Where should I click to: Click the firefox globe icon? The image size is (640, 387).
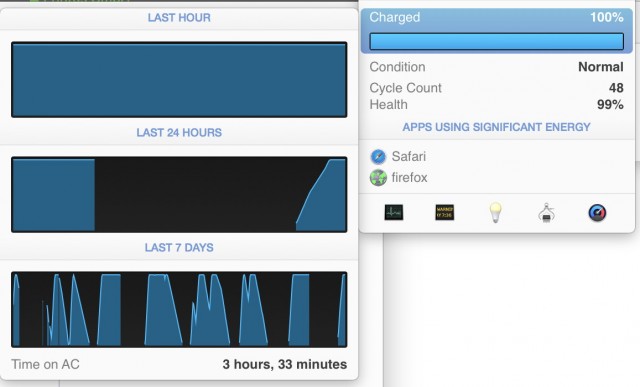pos(378,178)
